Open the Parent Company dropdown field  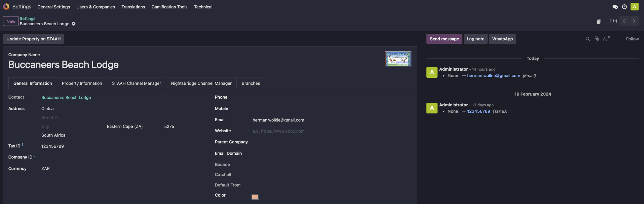(x=332, y=142)
